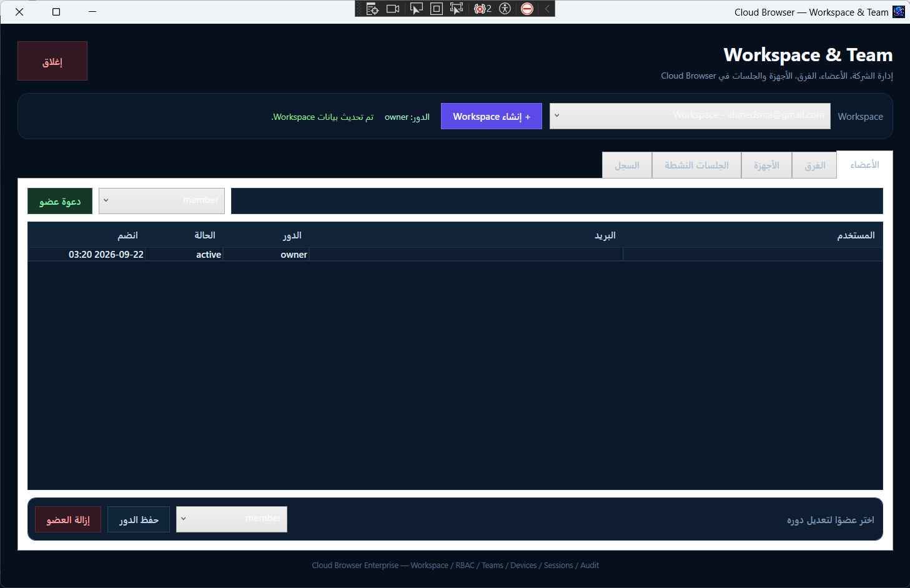Minimize the window from the title bar

pos(92,12)
